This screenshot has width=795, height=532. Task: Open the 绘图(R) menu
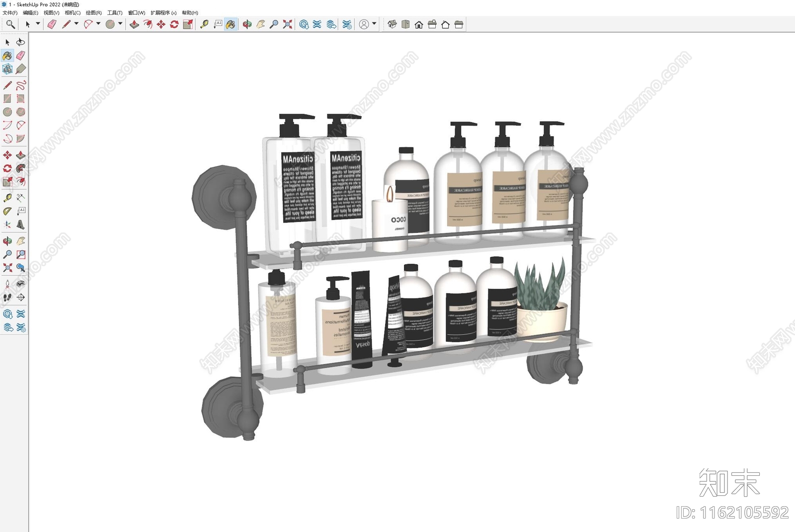point(94,13)
